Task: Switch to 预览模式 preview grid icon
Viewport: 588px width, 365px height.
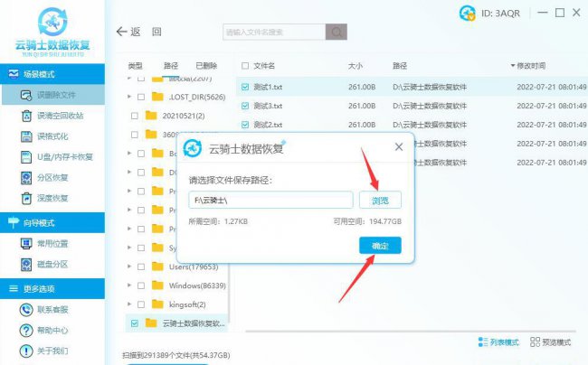Action: click(x=535, y=342)
